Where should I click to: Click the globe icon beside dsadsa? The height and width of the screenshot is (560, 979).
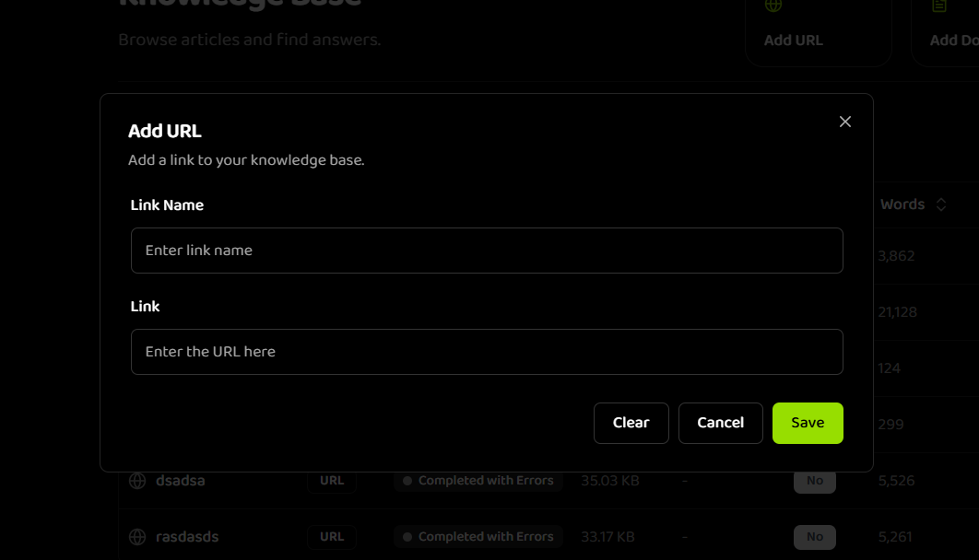coord(136,480)
